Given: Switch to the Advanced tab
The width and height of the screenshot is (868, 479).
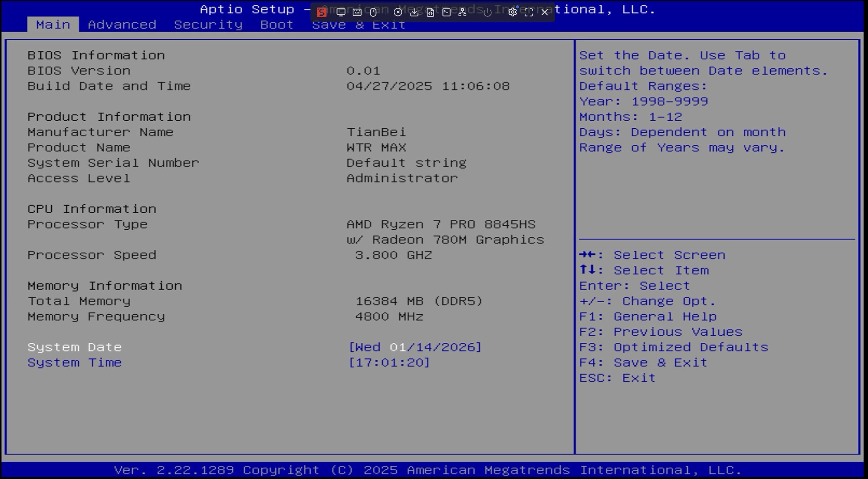Looking at the screenshot, I should [122, 25].
